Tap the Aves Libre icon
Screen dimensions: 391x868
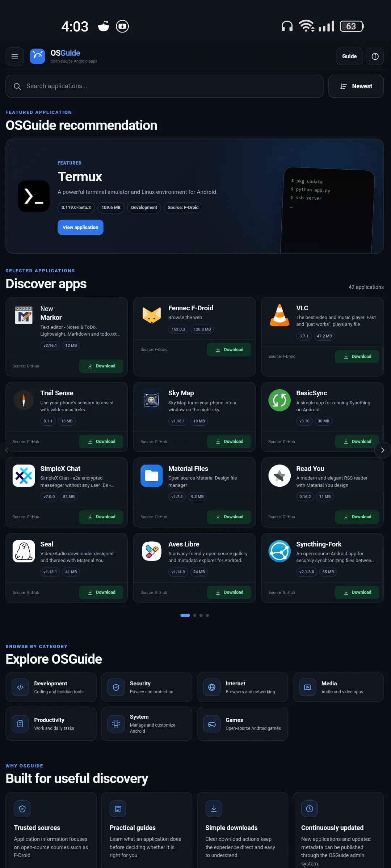point(152,551)
